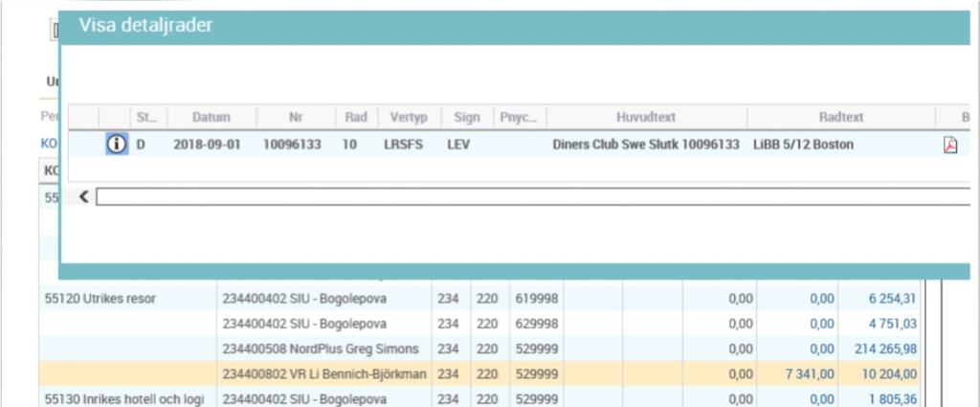Image resolution: width=980 pixels, height=407 pixels.
Task: Select number cell 10096133
Action: (x=292, y=145)
